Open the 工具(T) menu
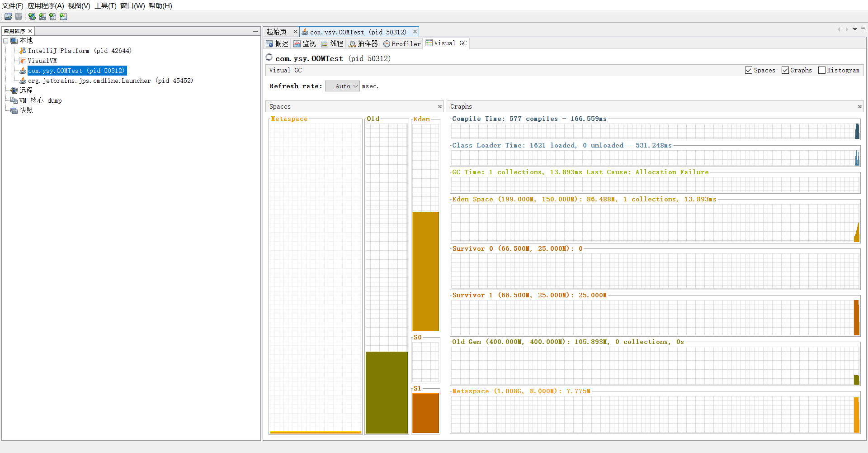 [x=105, y=6]
